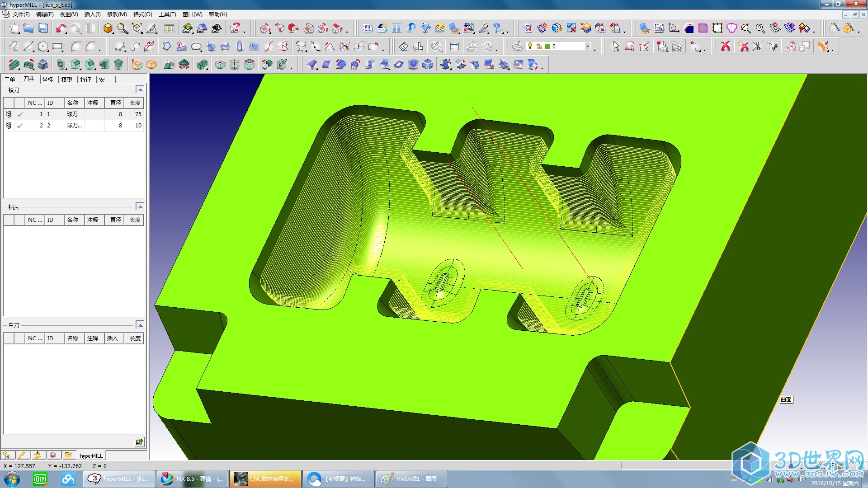Pick the rectangle drawing tool
The width and height of the screenshot is (868, 488).
point(57,47)
